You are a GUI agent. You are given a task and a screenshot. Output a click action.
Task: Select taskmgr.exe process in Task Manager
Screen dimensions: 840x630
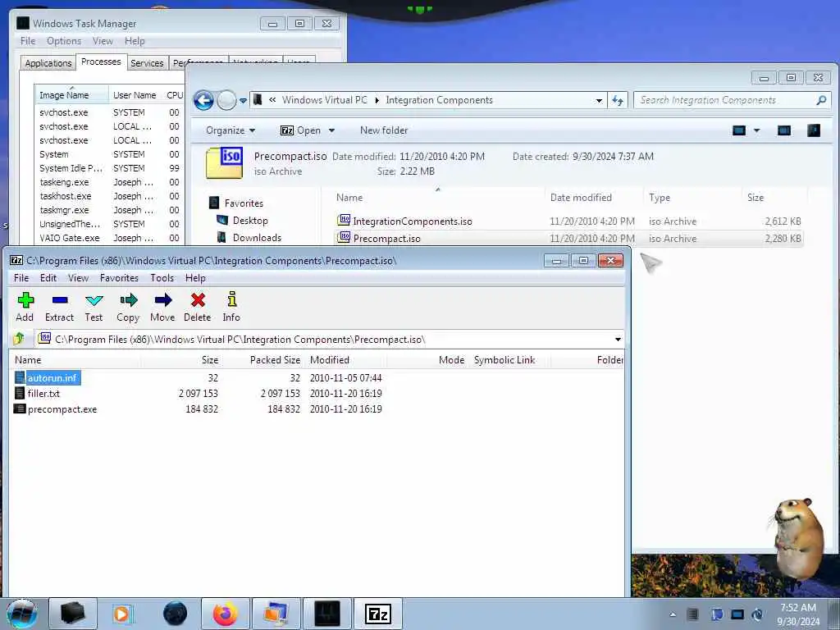[64, 210]
